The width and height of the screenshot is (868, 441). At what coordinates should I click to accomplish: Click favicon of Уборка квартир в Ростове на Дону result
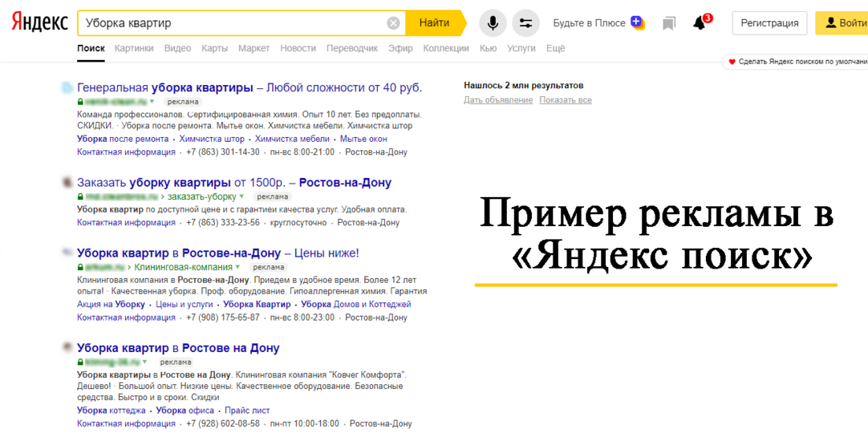(67, 347)
